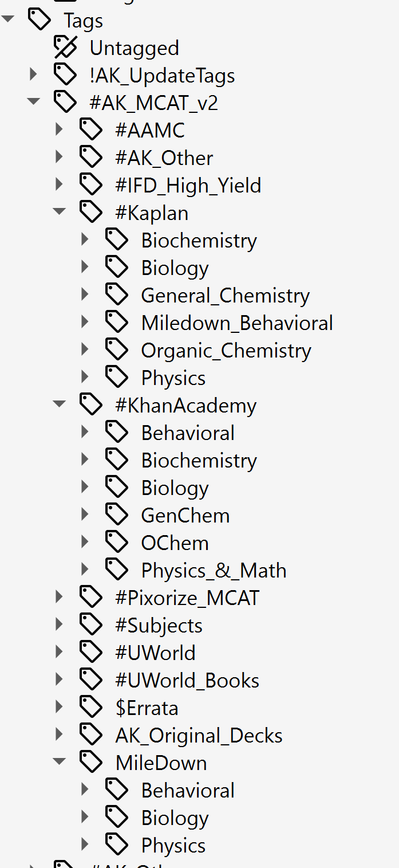399x868 pixels.
Task: Click the tag icon next to #Pixorize_MCAT
Action: (91, 598)
